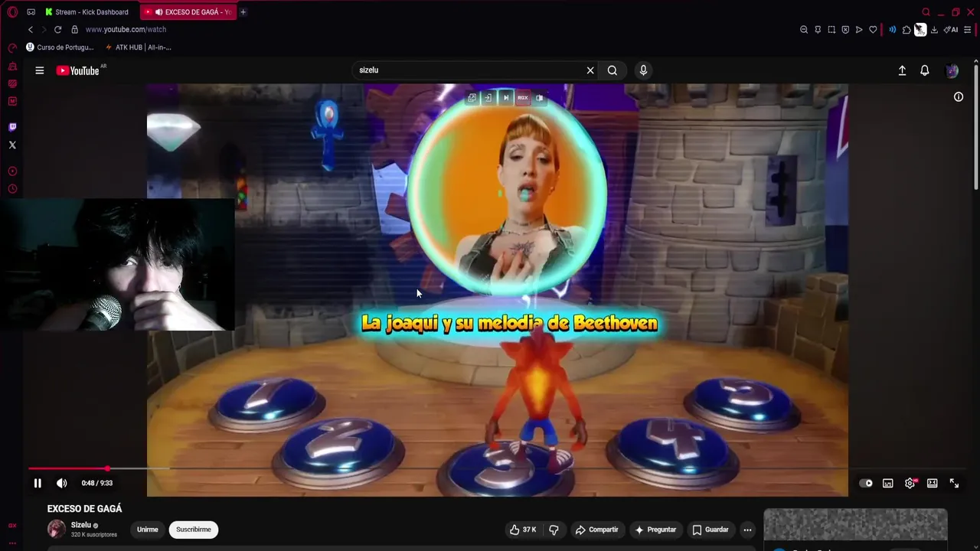Add page to bookmarks heart icon
Viewport: 980px width, 551px height.
click(873, 30)
